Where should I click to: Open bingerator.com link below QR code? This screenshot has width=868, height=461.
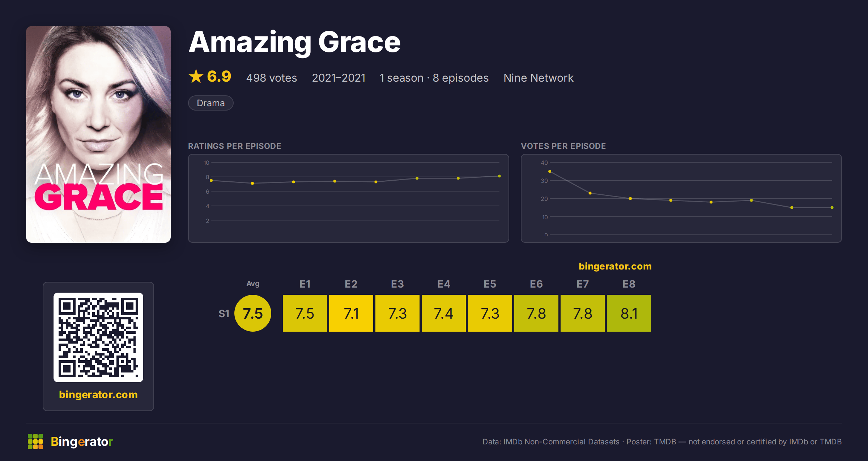(x=98, y=395)
